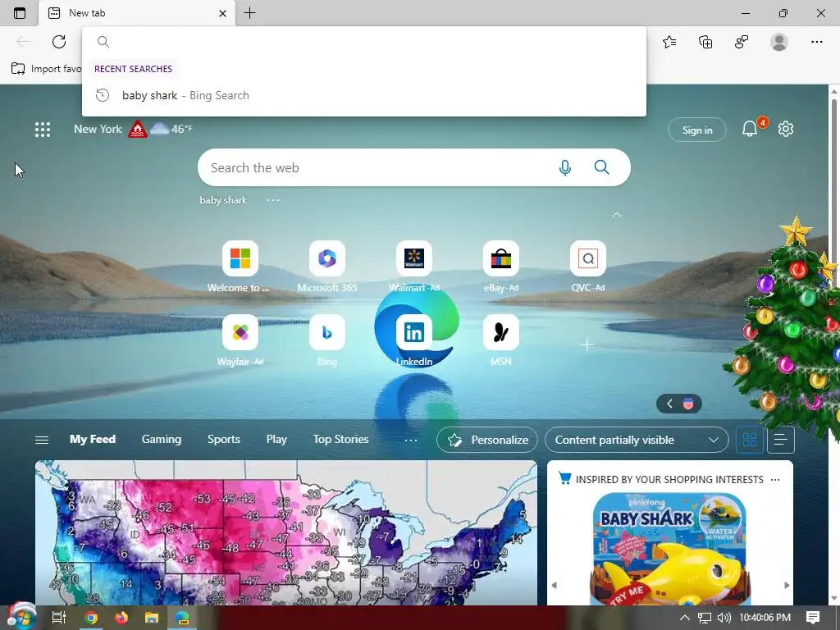Screen dimensions: 840x630
Task: Show more feed categories ellipsis
Action: coord(411,440)
